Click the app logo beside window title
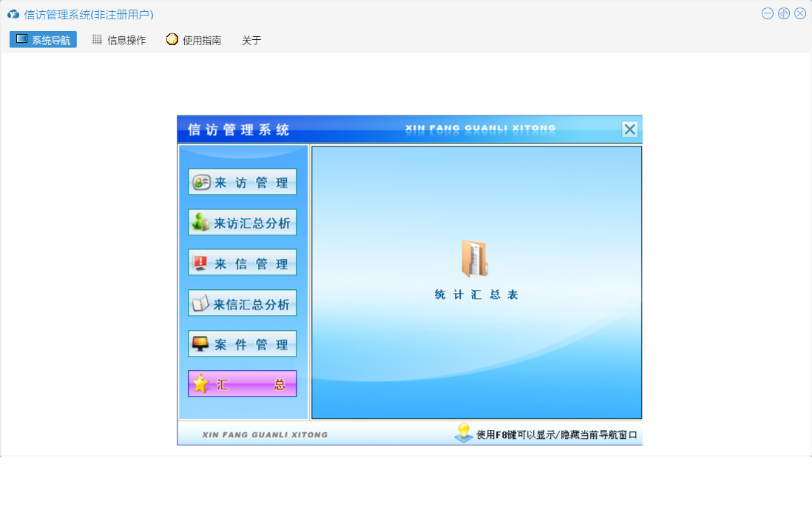Screen dimensions: 812x532 [13, 15]
